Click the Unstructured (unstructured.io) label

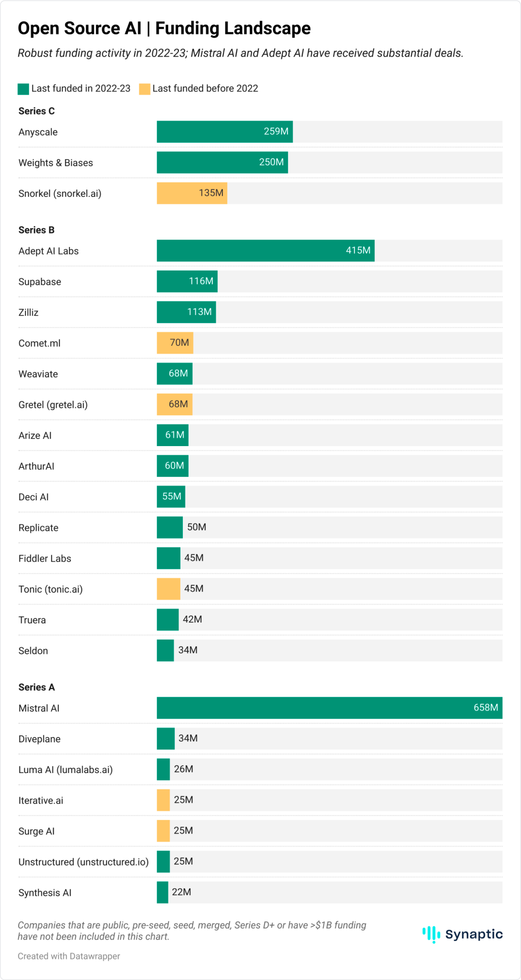pos(83,862)
